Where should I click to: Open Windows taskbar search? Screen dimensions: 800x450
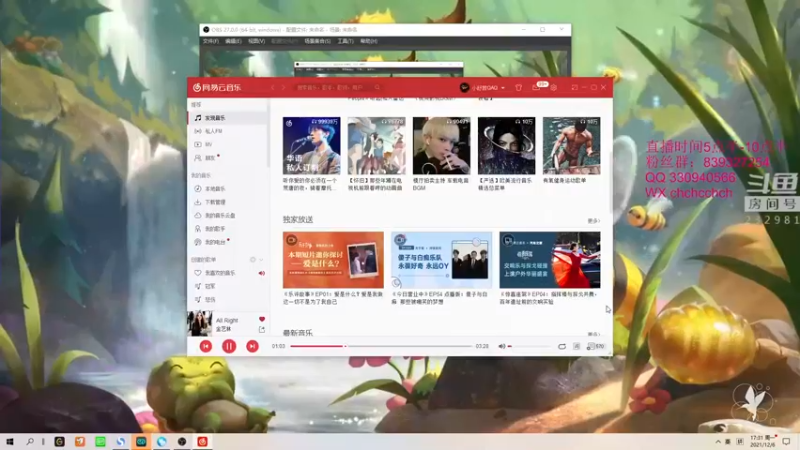pyautogui.click(x=30, y=441)
